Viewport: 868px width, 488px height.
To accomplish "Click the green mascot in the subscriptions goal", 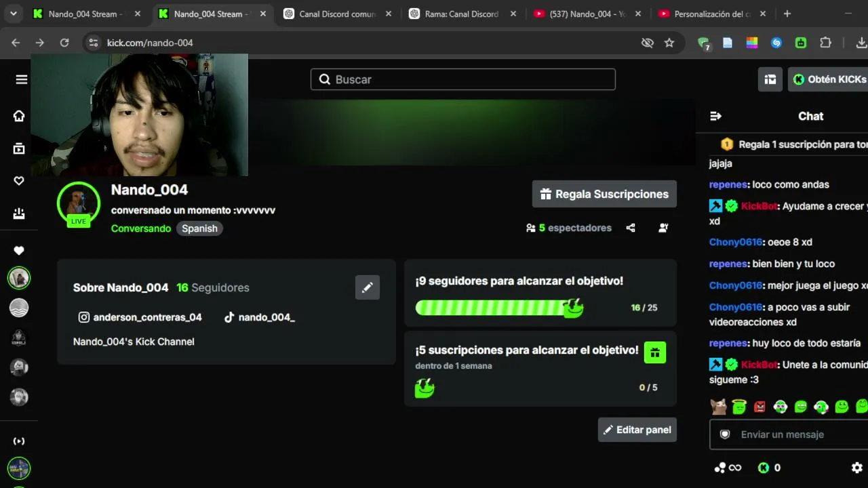I will (x=425, y=388).
